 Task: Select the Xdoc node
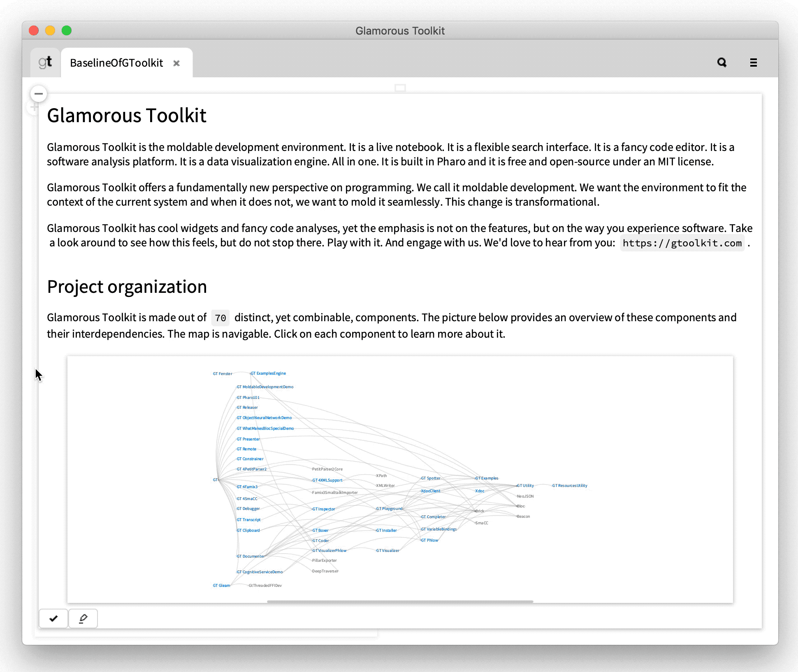pos(480,491)
